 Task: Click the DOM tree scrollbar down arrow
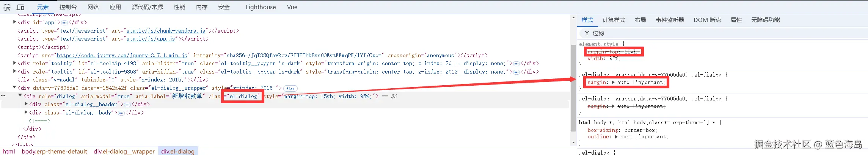point(573,142)
